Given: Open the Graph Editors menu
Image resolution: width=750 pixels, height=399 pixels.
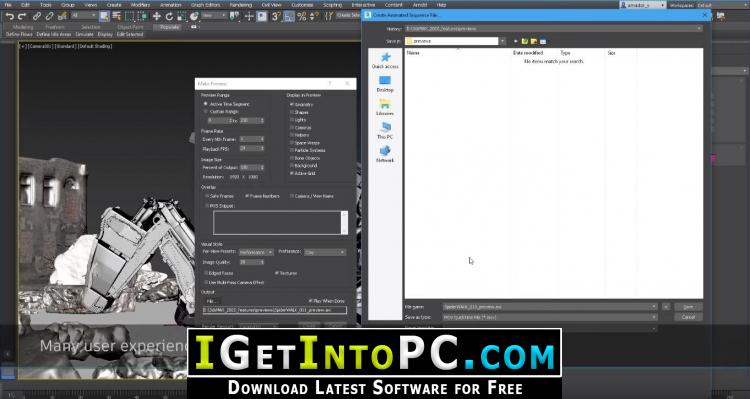Looking at the screenshot, I should click(206, 5).
